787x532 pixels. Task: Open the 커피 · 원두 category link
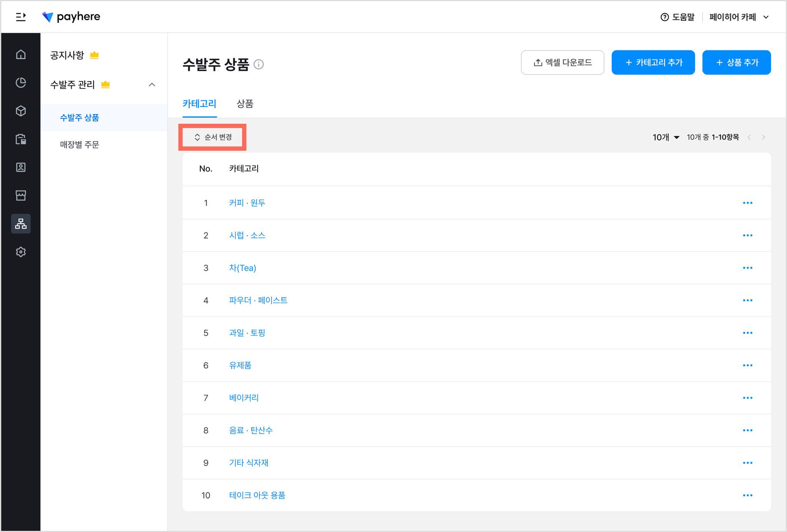[x=247, y=203]
